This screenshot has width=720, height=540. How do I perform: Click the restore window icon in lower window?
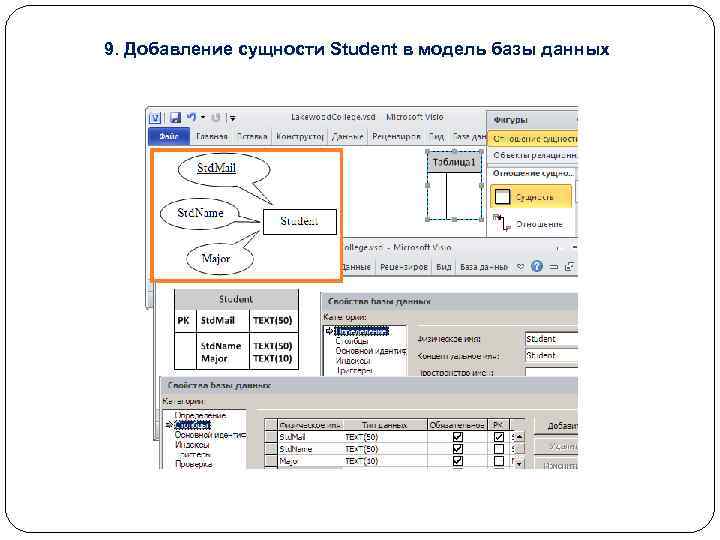tap(569, 266)
